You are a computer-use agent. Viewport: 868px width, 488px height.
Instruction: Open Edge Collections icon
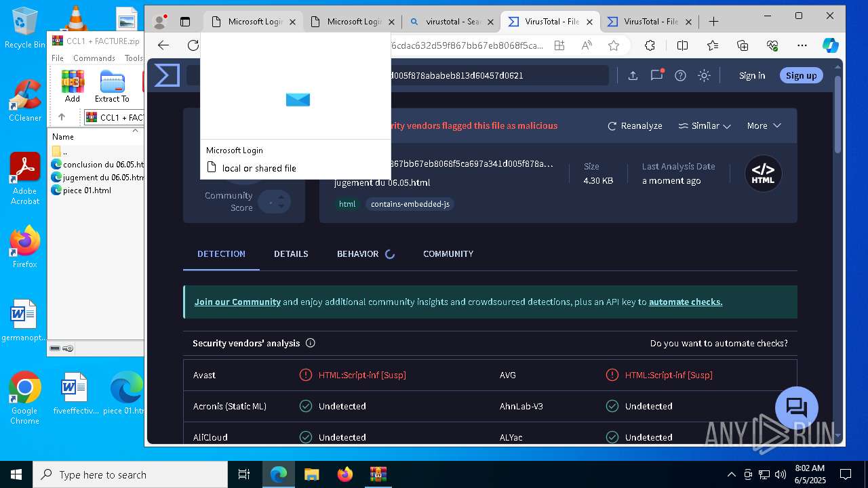(x=743, y=45)
